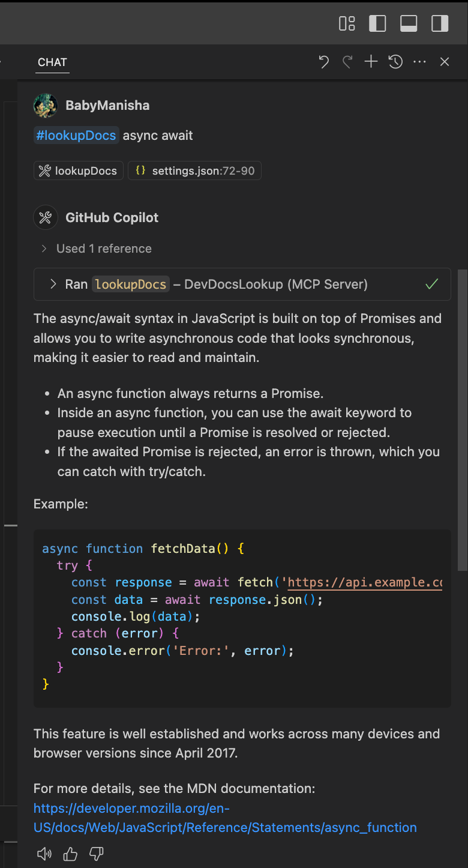
Task: Close the chat panel
Action: coord(445,62)
